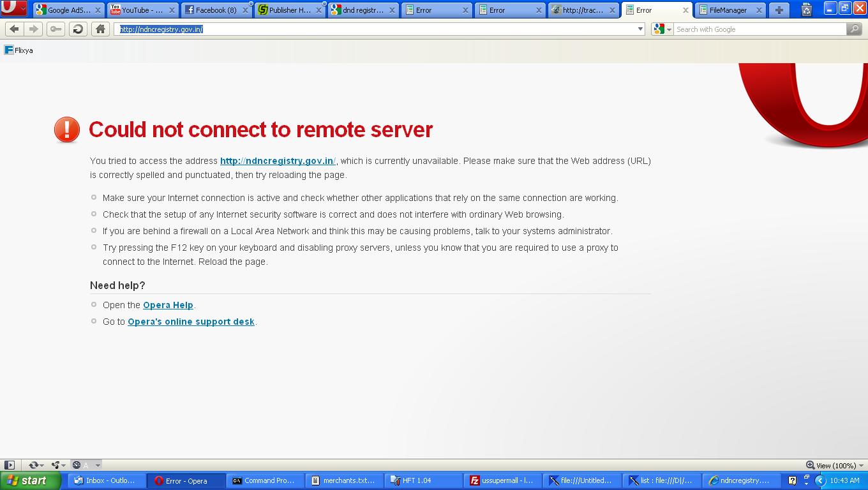Add a new tab with plus button
Screen dimensions: 868x490
click(779, 10)
